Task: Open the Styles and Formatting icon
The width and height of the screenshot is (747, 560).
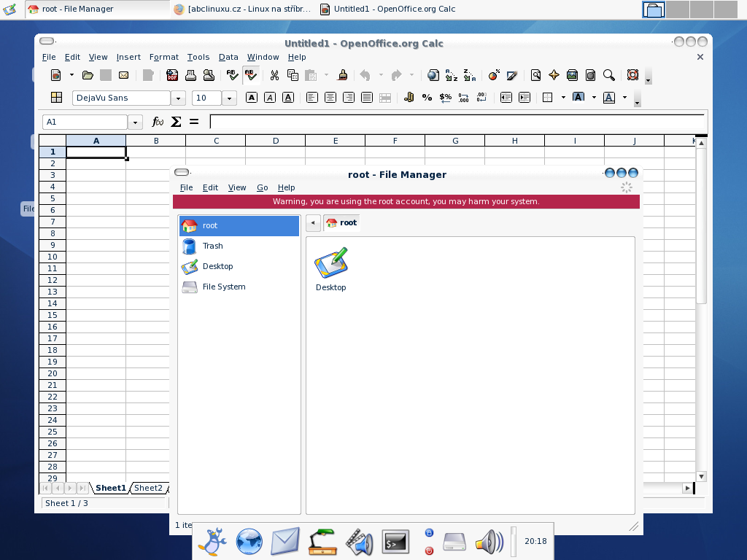Action: pos(56,98)
